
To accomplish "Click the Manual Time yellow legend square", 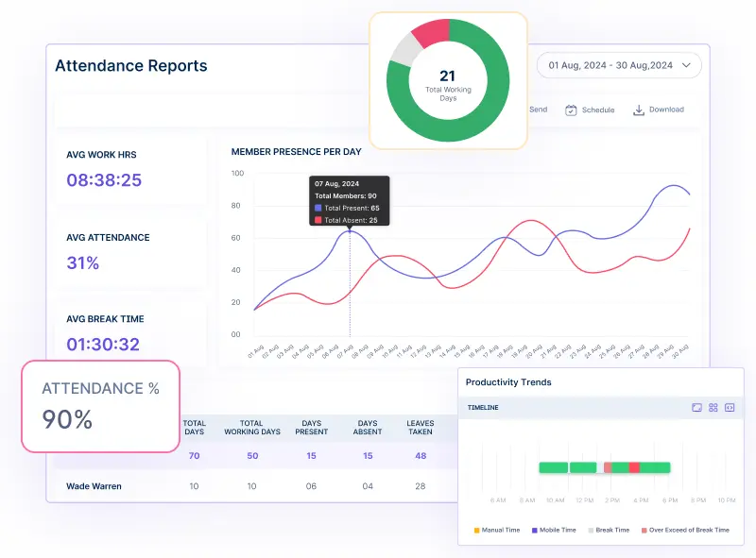I will click(x=476, y=531).
